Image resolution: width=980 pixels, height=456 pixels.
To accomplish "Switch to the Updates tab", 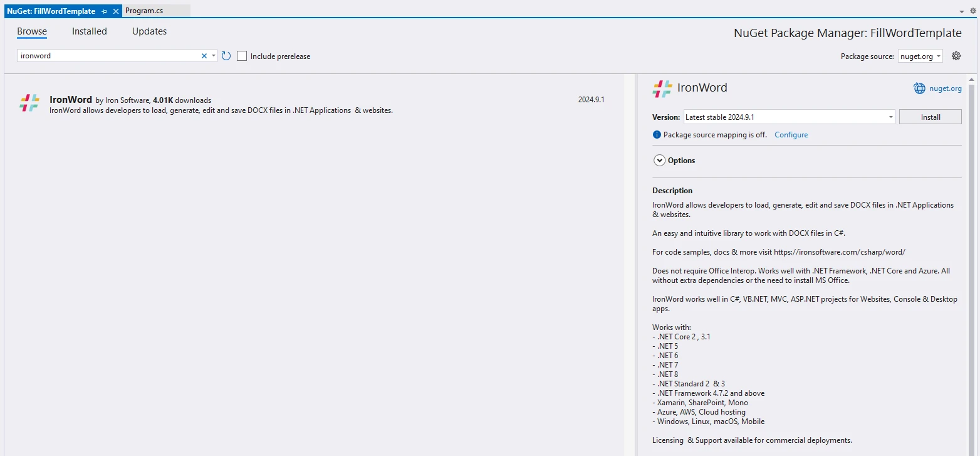I will point(149,31).
